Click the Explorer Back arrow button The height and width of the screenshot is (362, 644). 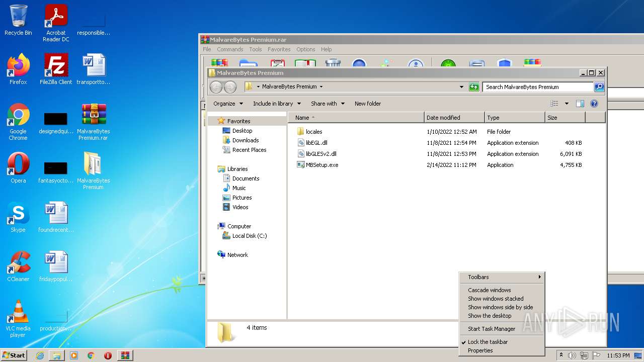(x=216, y=87)
